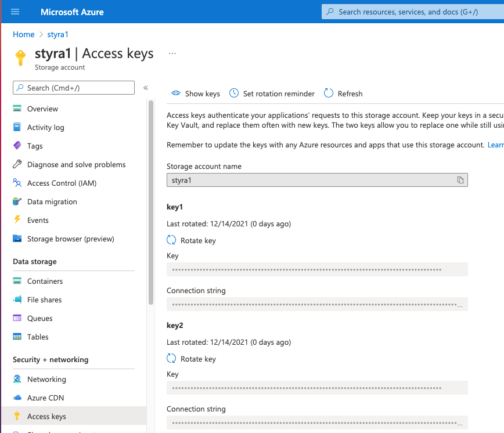Click the purple Tags icon
This screenshot has width=504, height=433.
click(17, 146)
